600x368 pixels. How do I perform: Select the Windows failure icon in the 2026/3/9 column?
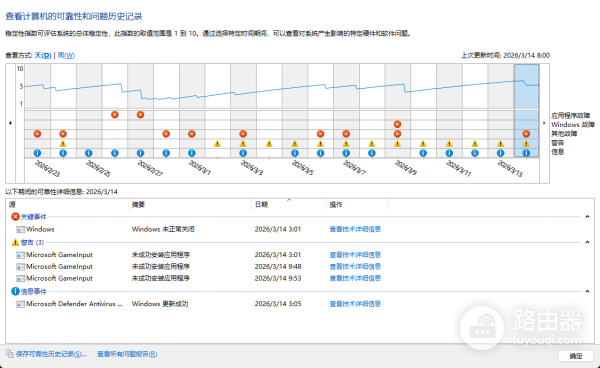coord(398,124)
